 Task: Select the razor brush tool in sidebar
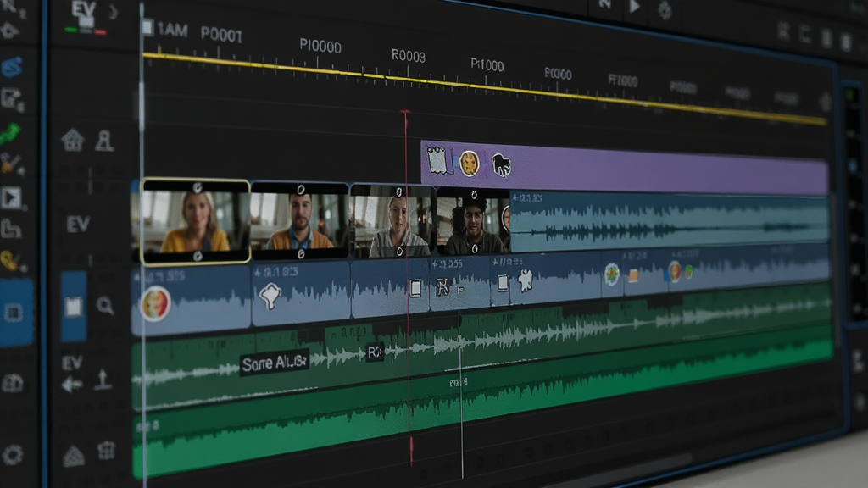pyautogui.click(x=11, y=164)
